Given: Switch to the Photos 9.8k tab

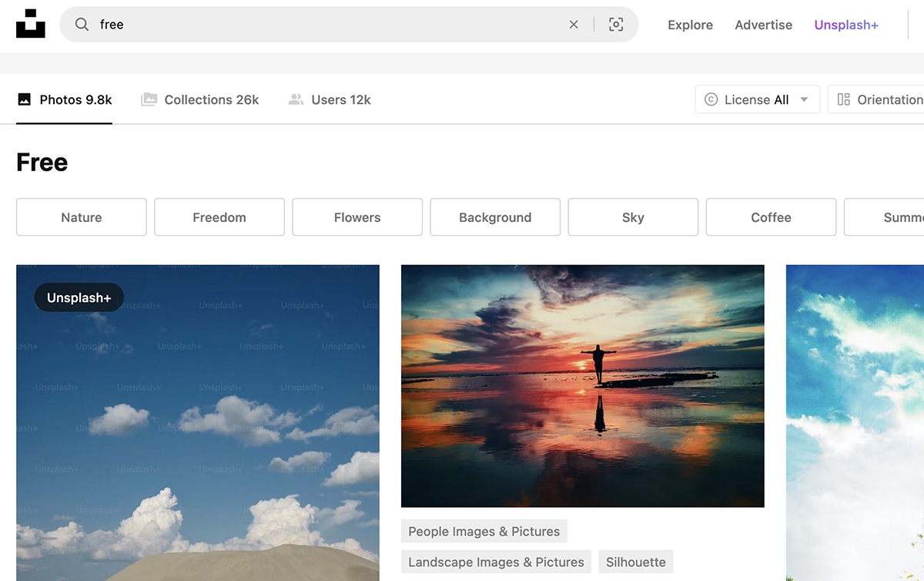Looking at the screenshot, I should (x=65, y=99).
